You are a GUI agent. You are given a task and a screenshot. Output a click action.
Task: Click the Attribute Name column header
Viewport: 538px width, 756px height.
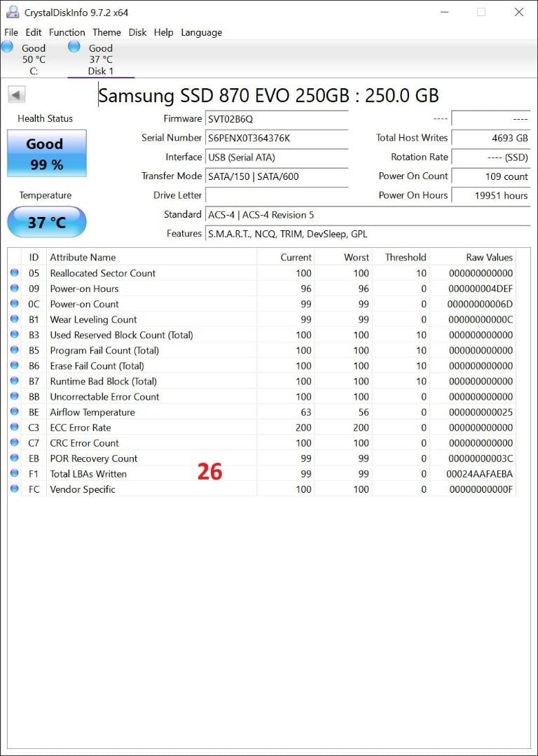(x=151, y=257)
